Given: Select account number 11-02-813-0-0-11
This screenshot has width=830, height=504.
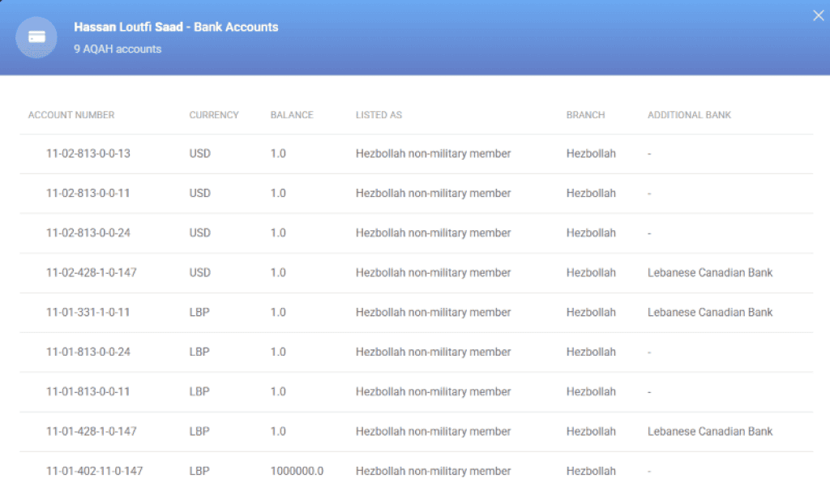Looking at the screenshot, I should click(x=88, y=194).
